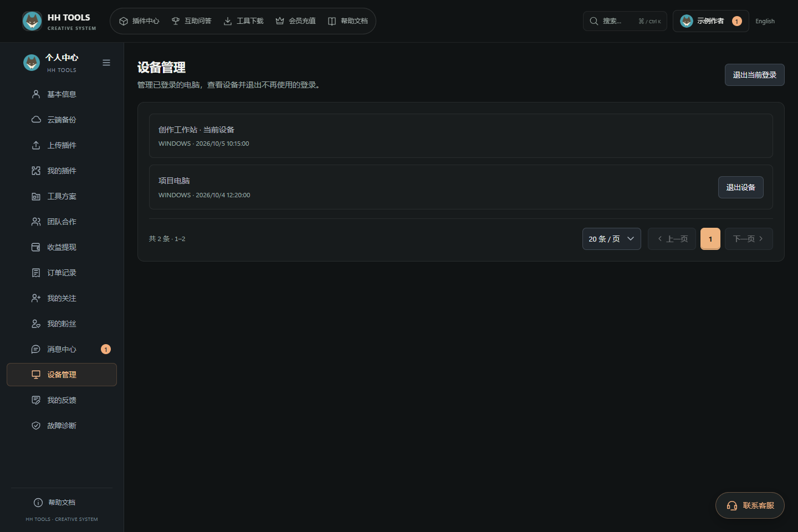Click the 搜索 search field
This screenshot has width=798, height=532.
[x=625, y=21]
